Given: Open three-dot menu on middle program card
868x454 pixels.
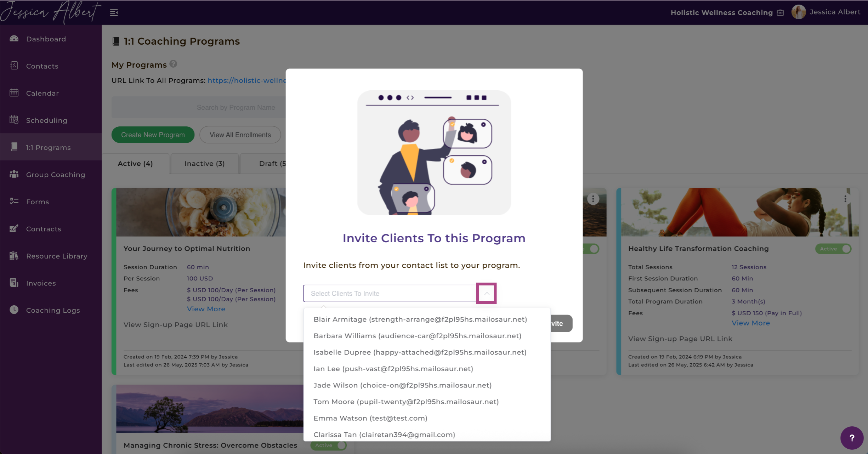Looking at the screenshot, I should click(593, 199).
